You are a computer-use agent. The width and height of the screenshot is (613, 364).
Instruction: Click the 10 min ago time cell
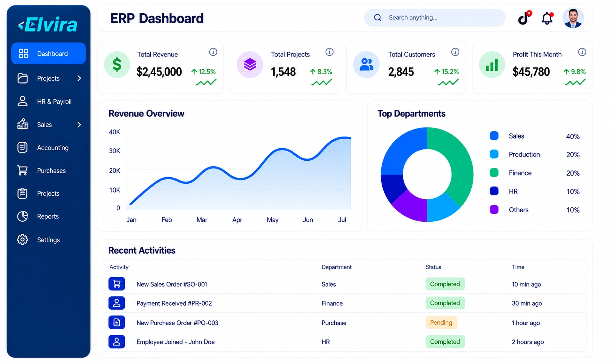(526, 284)
